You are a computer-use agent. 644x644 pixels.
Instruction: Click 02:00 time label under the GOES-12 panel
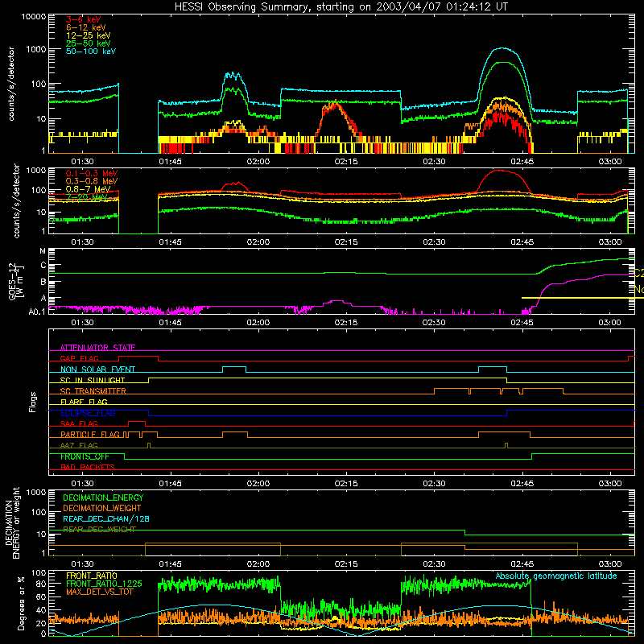[258, 323]
